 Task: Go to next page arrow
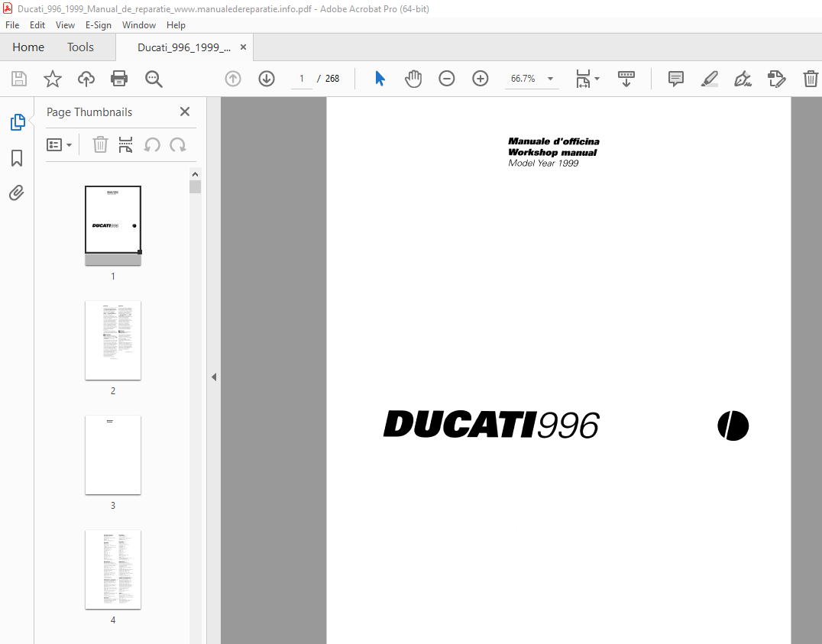[x=267, y=79]
